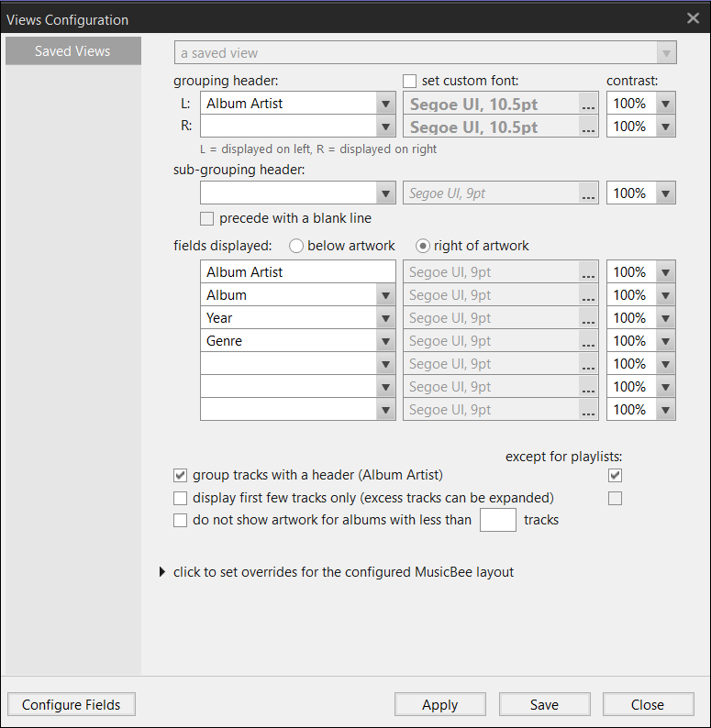This screenshot has width=711, height=728.
Task: Select the Saved Views tab
Action: point(72,51)
